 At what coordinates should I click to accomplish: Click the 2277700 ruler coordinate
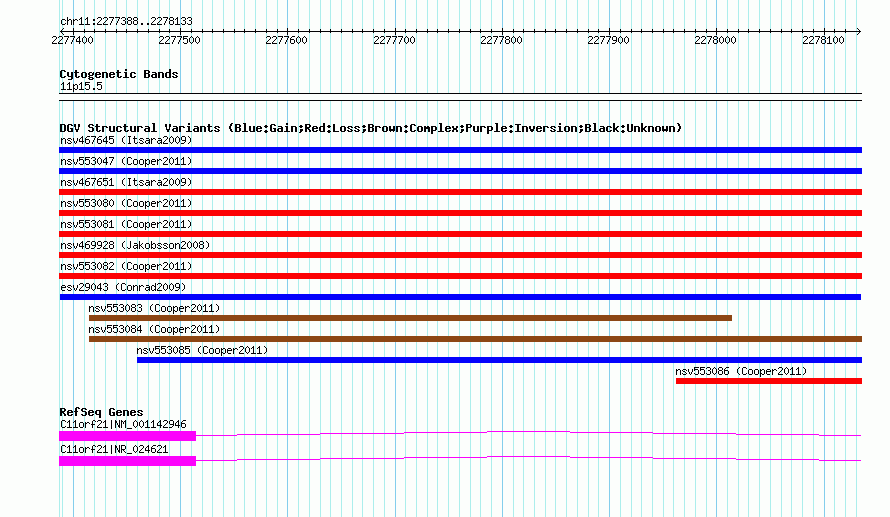pos(394,40)
